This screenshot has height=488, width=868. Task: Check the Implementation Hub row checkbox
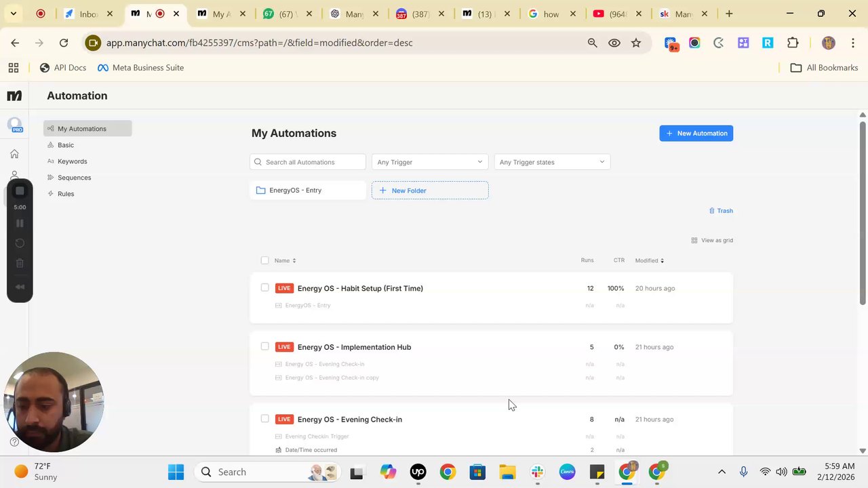pyautogui.click(x=264, y=346)
